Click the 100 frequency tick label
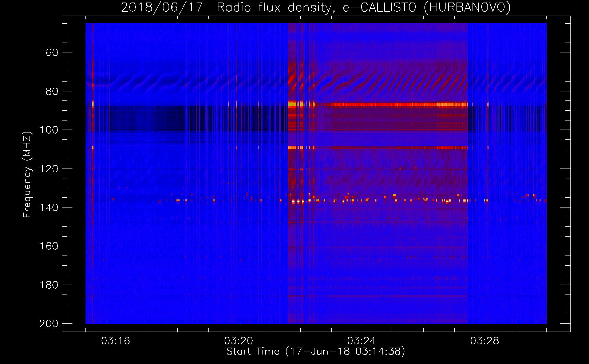 (49, 130)
